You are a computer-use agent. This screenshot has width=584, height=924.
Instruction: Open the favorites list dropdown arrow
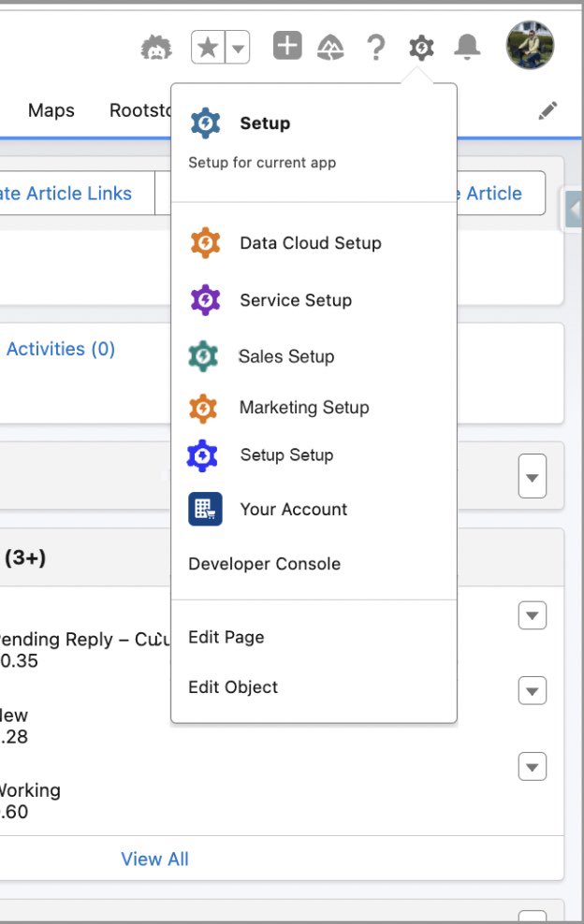[238, 47]
